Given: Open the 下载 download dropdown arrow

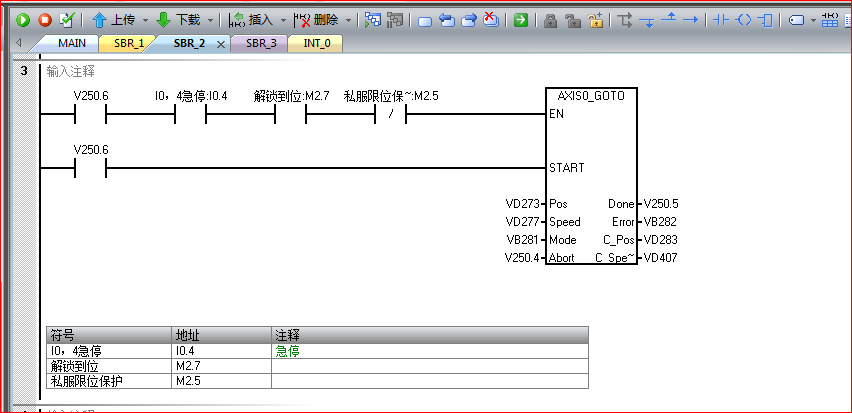Looking at the screenshot, I should coord(210,20).
